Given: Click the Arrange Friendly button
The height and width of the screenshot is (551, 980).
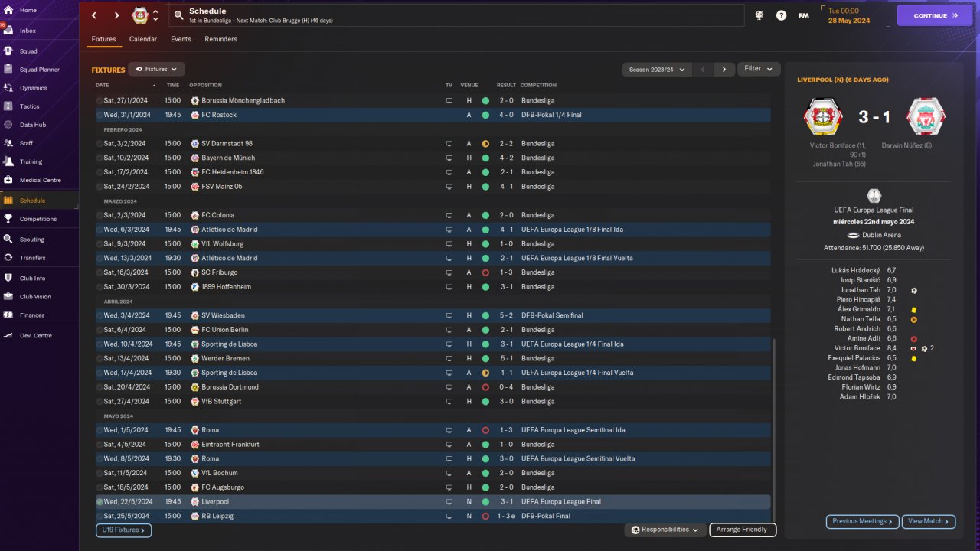Looking at the screenshot, I should [743, 530].
